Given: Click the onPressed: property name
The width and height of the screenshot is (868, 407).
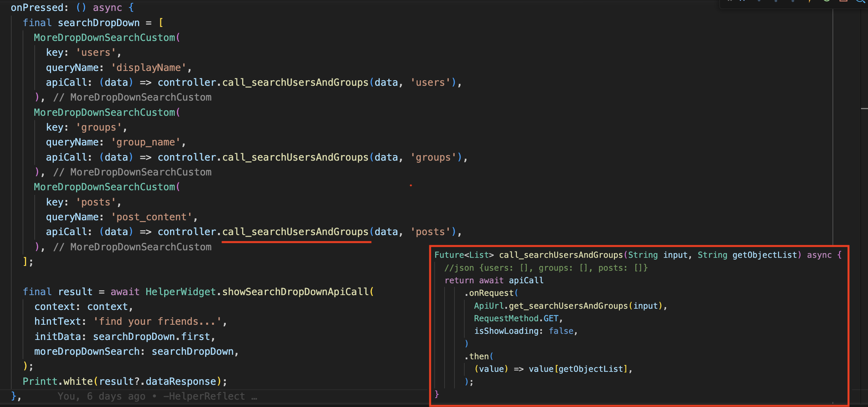Looking at the screenshot, I should (x=40, y=7).
